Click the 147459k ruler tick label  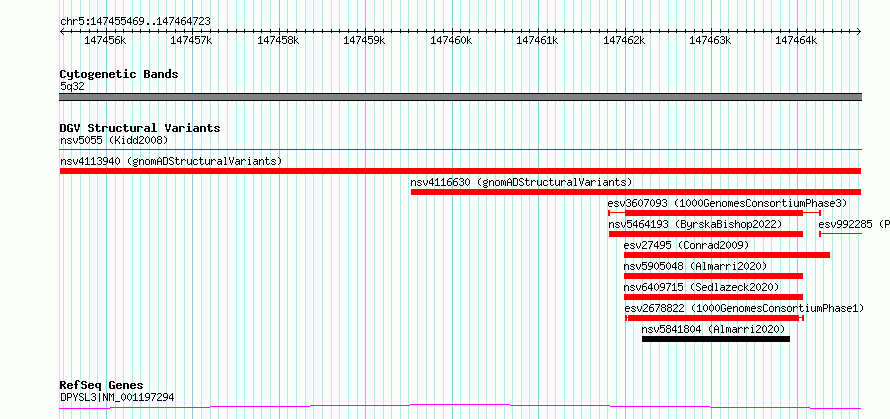coord(364,40)
